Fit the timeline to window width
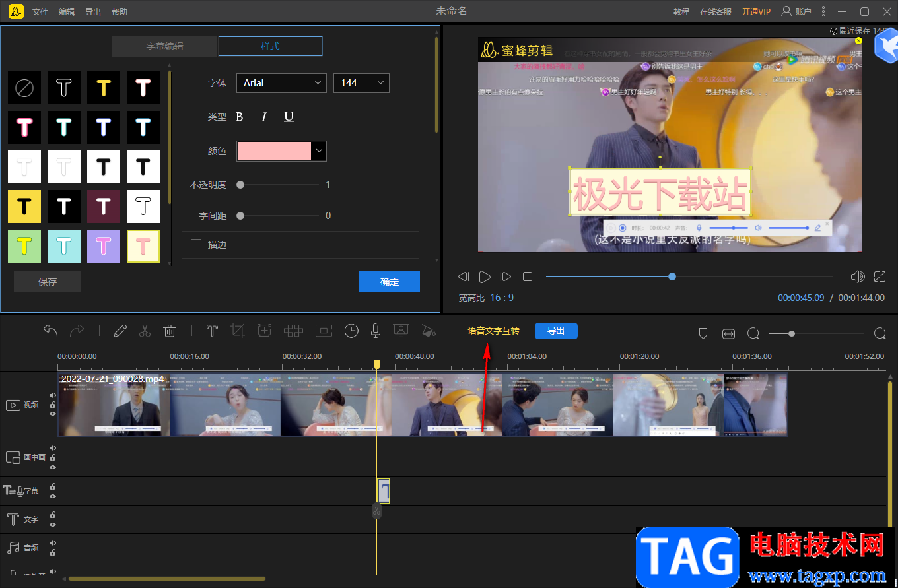This screenshot has height=588, width=898. pos(728,334)
